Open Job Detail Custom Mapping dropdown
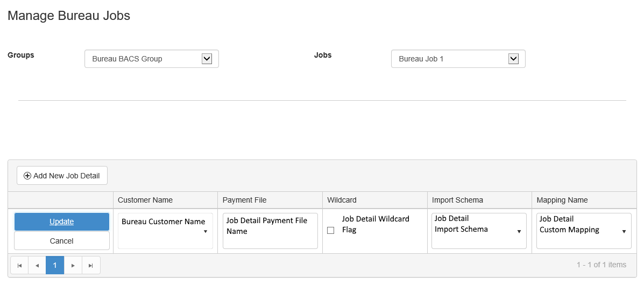 click(x=624, y=231)
